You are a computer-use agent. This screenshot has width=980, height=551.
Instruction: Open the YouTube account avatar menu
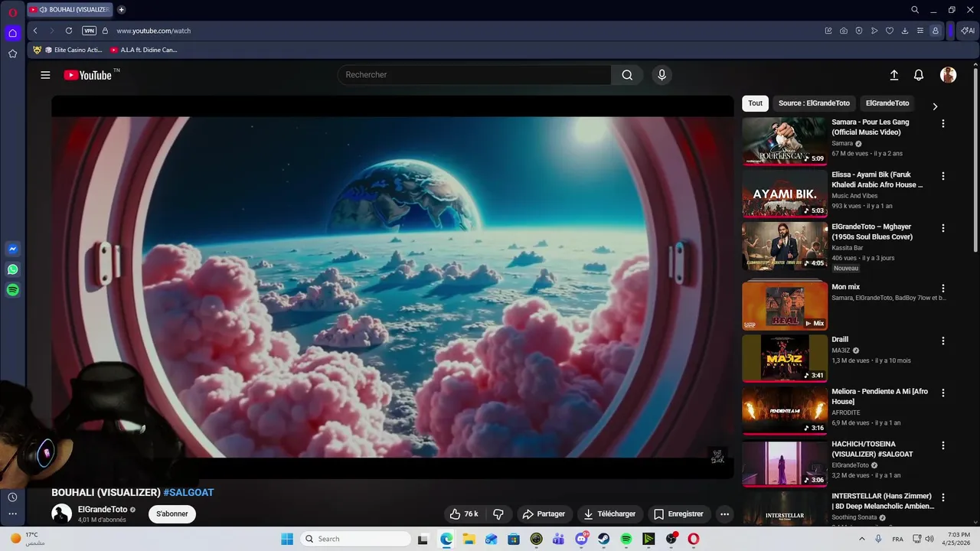(949, 75)
